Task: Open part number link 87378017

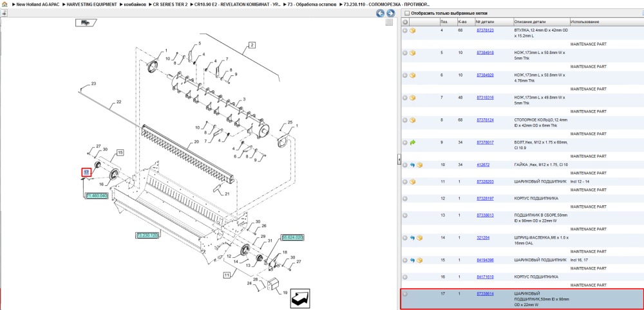Action: tap(485, 143)
